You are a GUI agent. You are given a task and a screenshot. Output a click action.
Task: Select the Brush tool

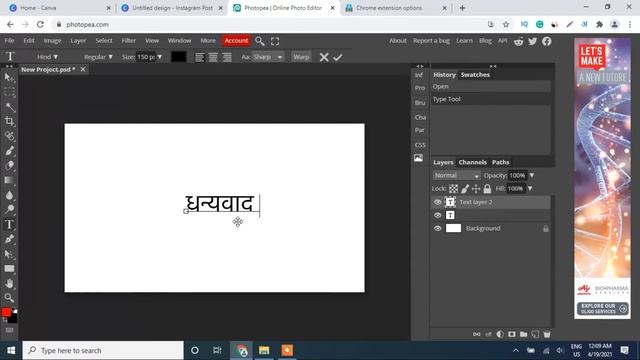(x=9, y=151)
